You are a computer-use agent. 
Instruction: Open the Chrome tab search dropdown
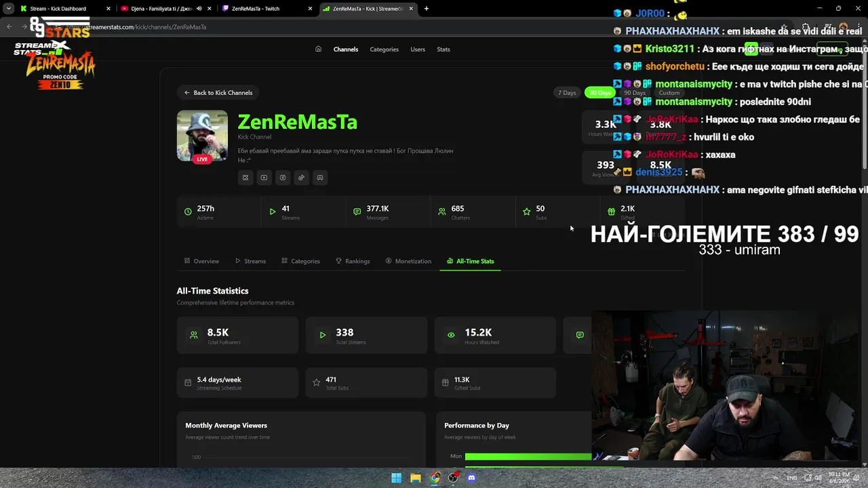[8, 9]
